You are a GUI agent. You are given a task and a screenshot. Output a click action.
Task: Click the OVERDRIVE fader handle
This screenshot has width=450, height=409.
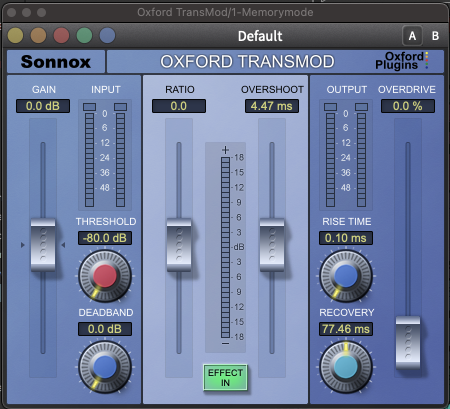pyautogui.click(x=408, y=343)
